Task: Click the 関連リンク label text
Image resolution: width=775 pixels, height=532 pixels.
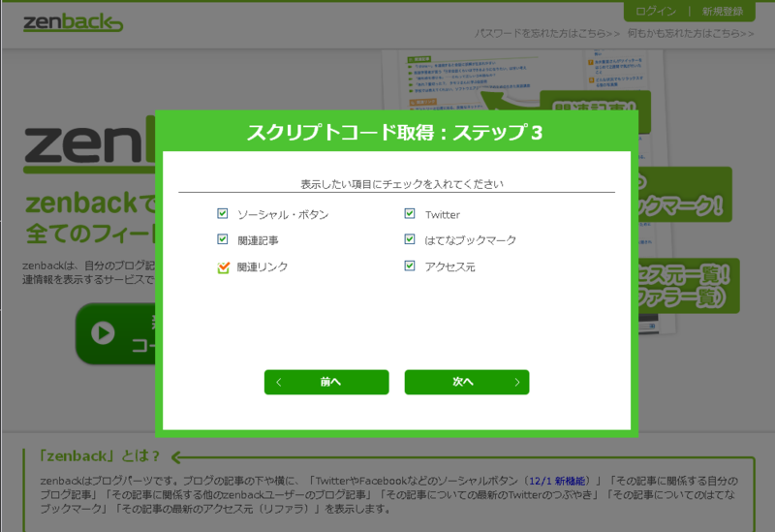Action: click(x=263, y=267)
